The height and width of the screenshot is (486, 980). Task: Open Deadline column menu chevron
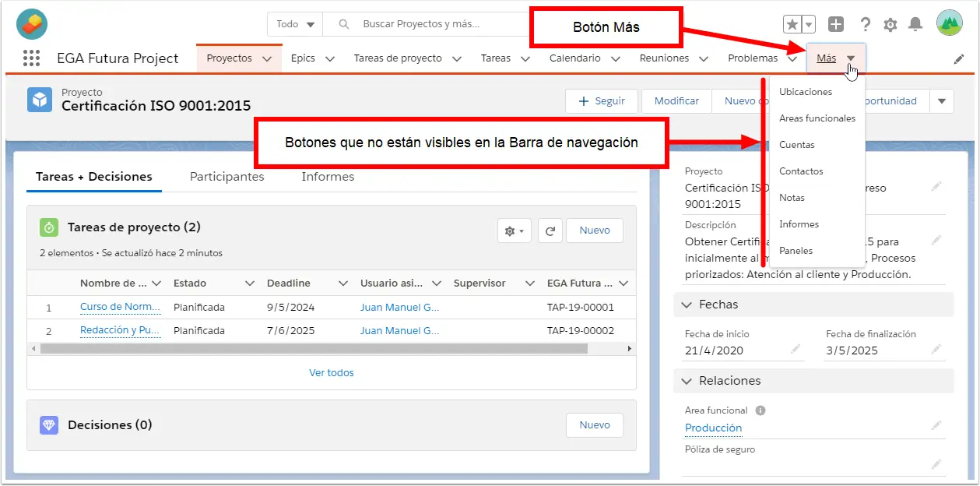click(343, 283)
